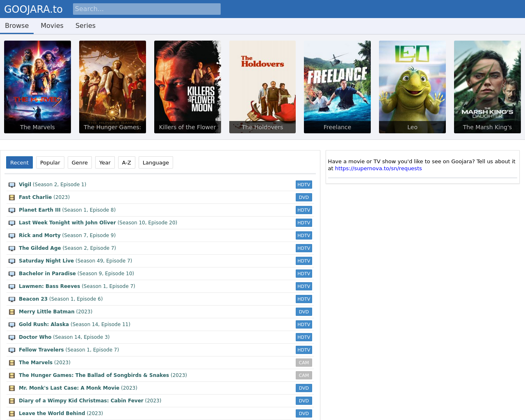
Task: Open Rick and Morty episode link
Action: tap(67, 235)
